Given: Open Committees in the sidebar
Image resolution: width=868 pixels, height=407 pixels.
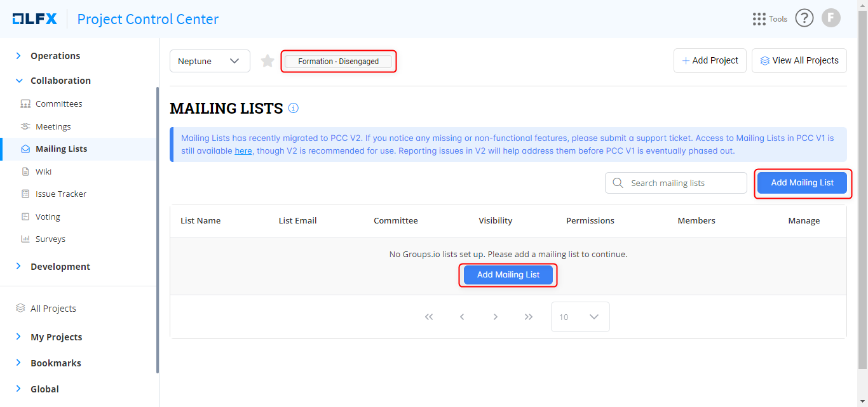Looking at the screenshot, I should [x=58, y=103].
